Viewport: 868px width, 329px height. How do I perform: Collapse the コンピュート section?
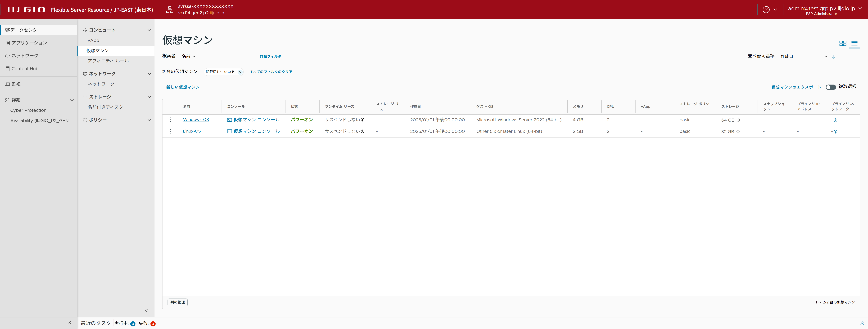(149, 30)
